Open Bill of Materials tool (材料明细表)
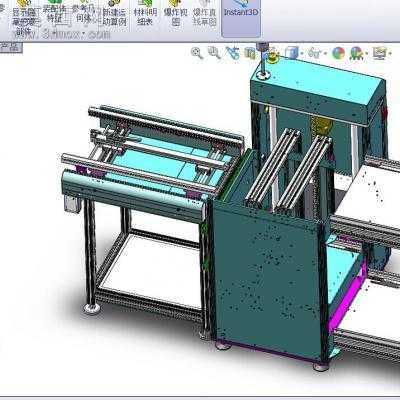The image size is (400, 400). (146, 14)
